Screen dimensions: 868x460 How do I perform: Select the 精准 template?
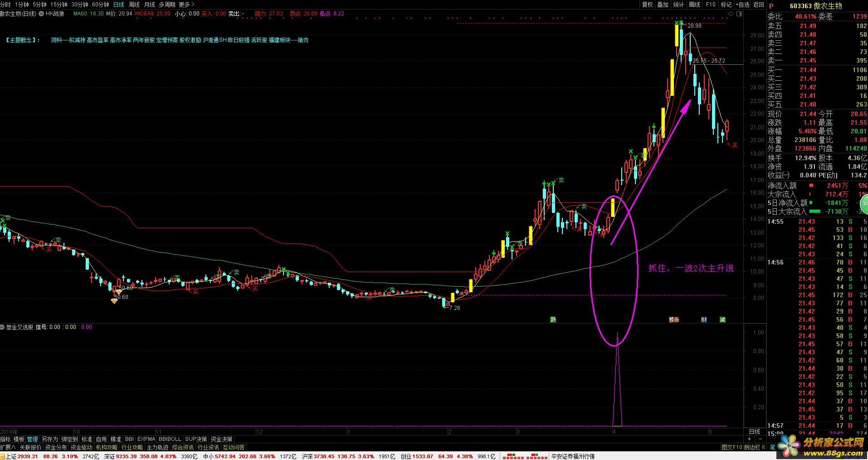coord(116,439)
